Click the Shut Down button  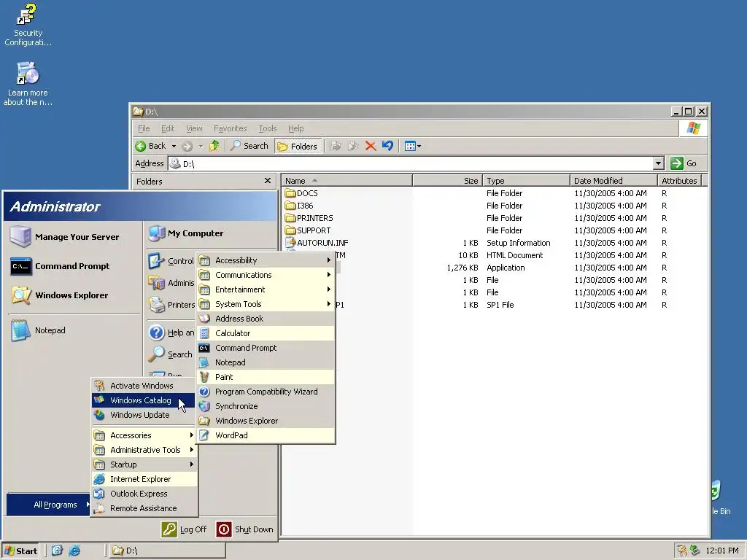[x=245, y=529]
